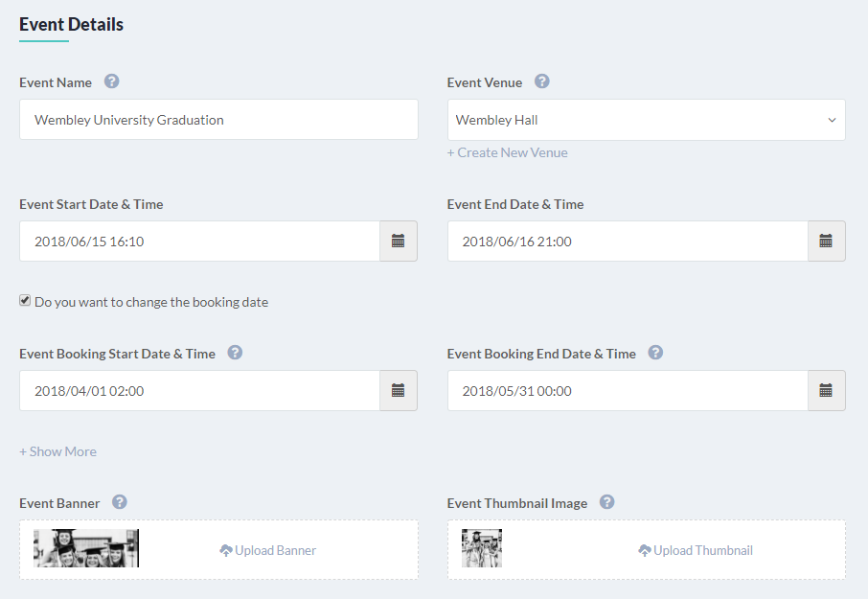This screenshot has height=599, width=868.
Task: Click Upload Banner link
Action: coord(268,550)
